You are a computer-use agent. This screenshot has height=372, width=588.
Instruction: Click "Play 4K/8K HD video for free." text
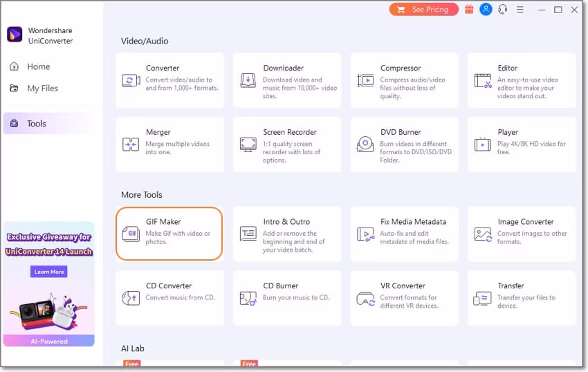click(531, 148)
